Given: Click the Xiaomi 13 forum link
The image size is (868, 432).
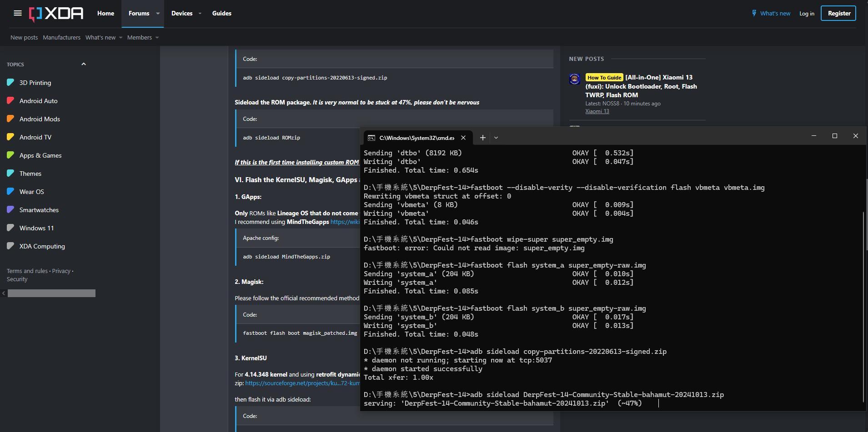Looking at the screenshot, I should click(597, 111).
